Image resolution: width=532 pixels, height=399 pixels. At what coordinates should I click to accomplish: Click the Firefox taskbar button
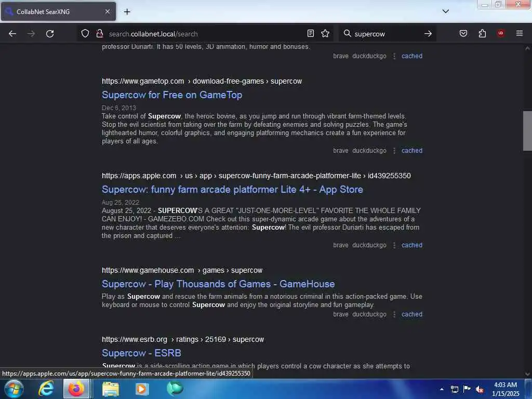[x=76, y=389]
